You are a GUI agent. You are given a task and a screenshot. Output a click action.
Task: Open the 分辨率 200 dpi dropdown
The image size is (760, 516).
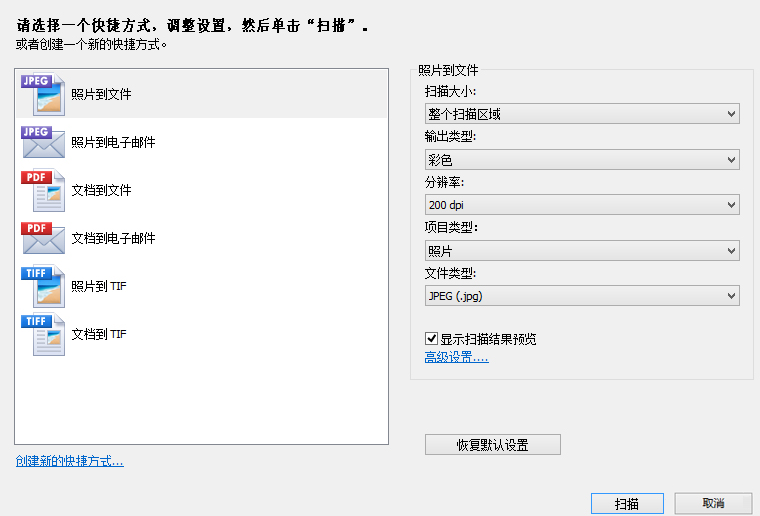point(582,205)
